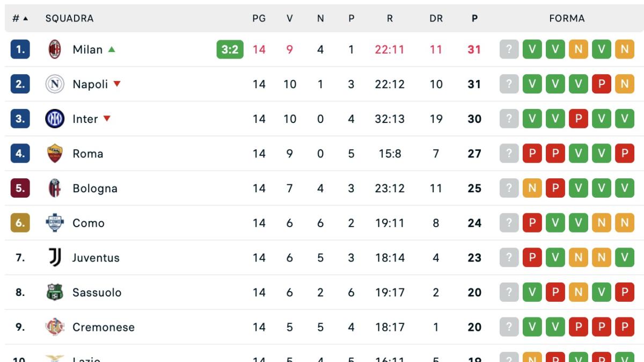Click the sort arrow on the # column
The height and width of the screenshot is (362, 644).
tap(26, 18)
